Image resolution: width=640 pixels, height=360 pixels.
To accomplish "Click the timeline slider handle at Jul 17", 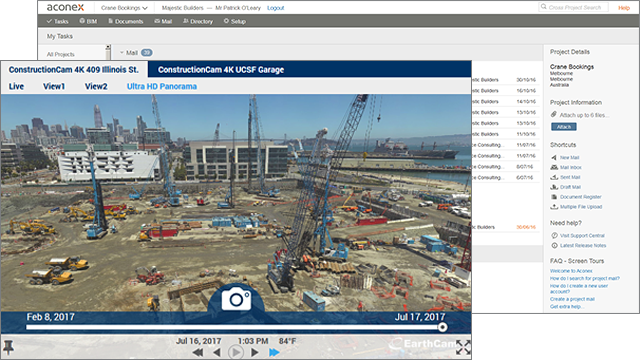I will click(442, 327).
